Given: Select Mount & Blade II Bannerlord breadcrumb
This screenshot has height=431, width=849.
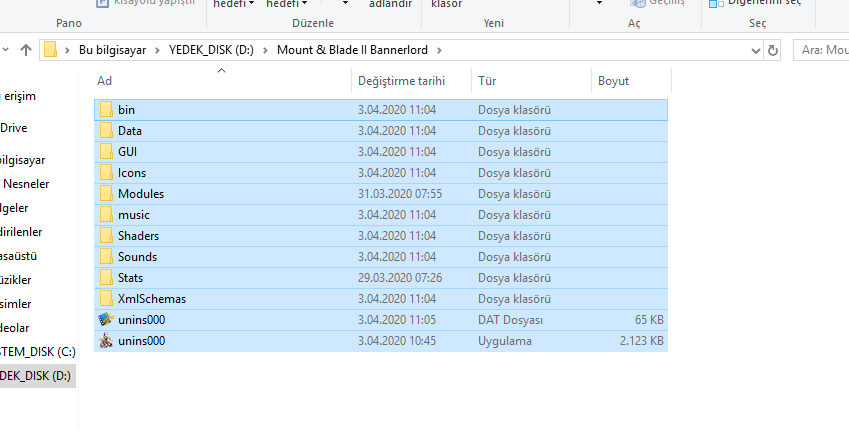Looking at the screenshot, I should click(352, 50).
